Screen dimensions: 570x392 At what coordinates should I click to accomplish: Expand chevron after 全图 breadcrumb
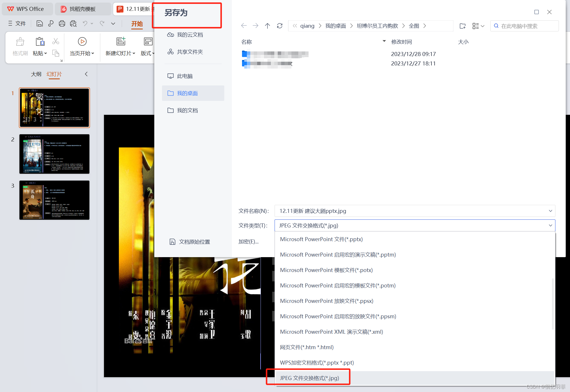425,26
